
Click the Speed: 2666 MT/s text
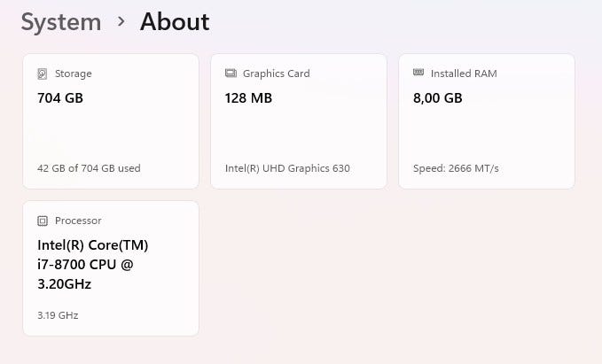coord(456,168)
